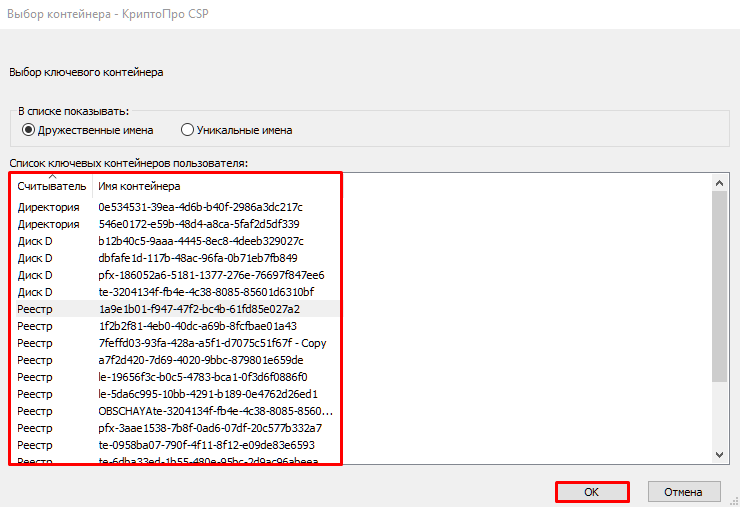Select the 'Уникальные имена' radio button

(x=187, y=130)
